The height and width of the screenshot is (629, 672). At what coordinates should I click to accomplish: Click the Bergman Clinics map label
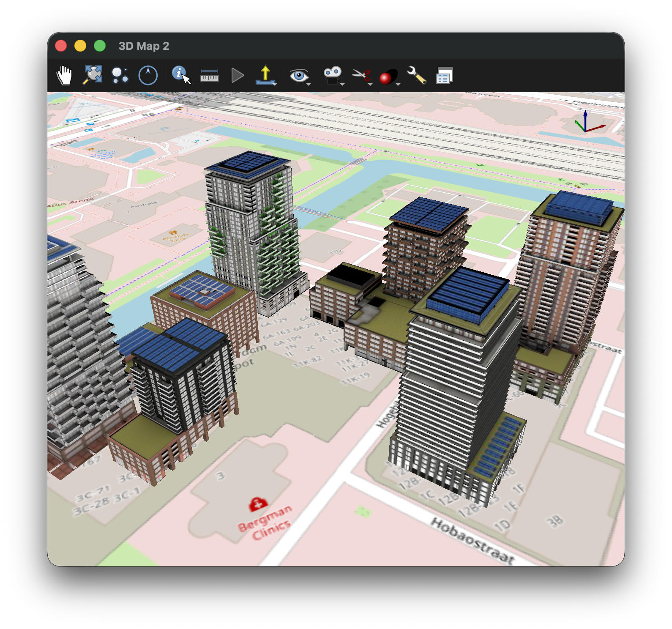click(x=266, y=523)
